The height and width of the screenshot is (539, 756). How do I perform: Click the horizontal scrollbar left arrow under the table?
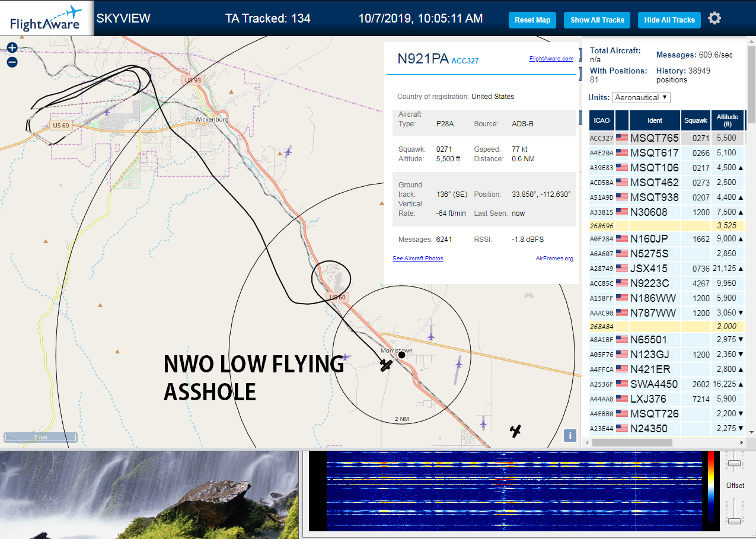pos(586,442)
